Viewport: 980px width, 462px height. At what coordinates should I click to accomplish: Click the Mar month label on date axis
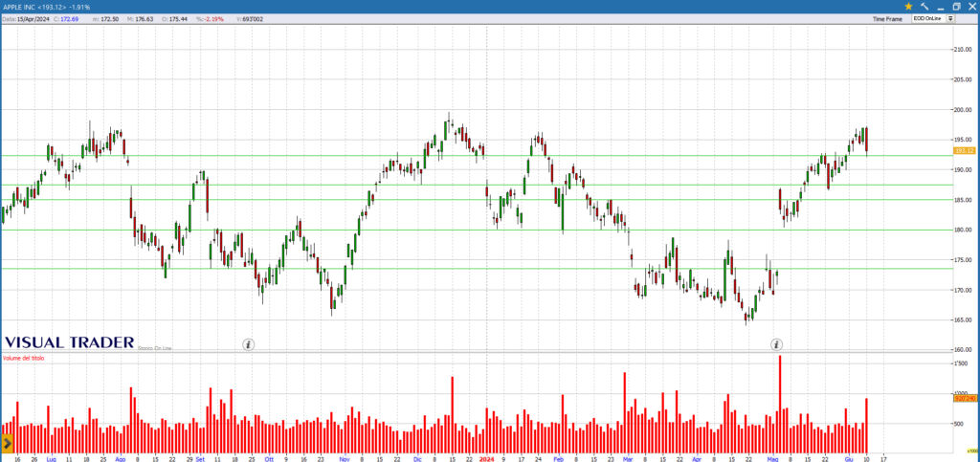pos(628,458)
